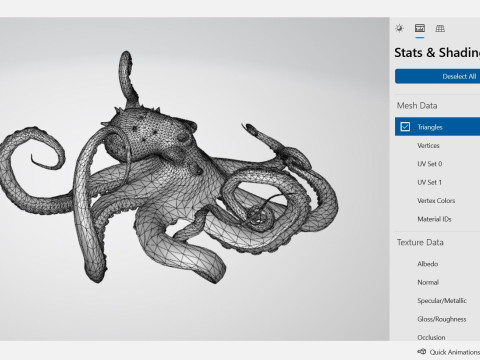Open the Environment & Lighting sun icon tab
The height and width of the screenshot is (360, 480).
tap(399, 28)
